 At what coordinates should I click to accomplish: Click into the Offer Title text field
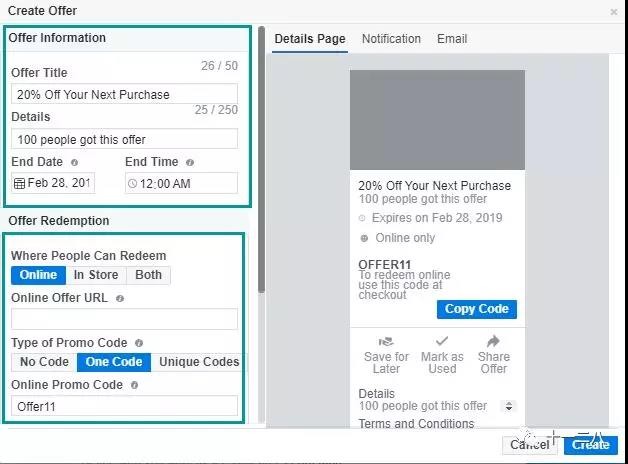[x=124, y=95]
